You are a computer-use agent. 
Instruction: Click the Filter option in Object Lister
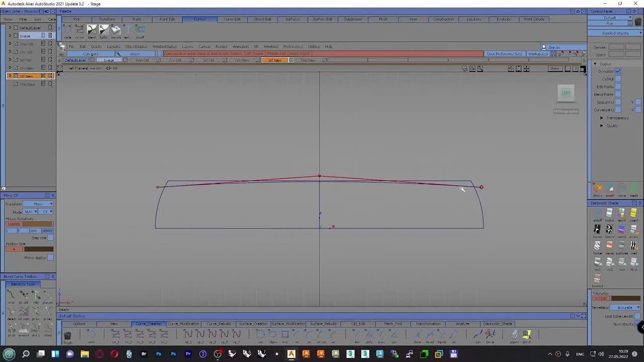point(23,19)
